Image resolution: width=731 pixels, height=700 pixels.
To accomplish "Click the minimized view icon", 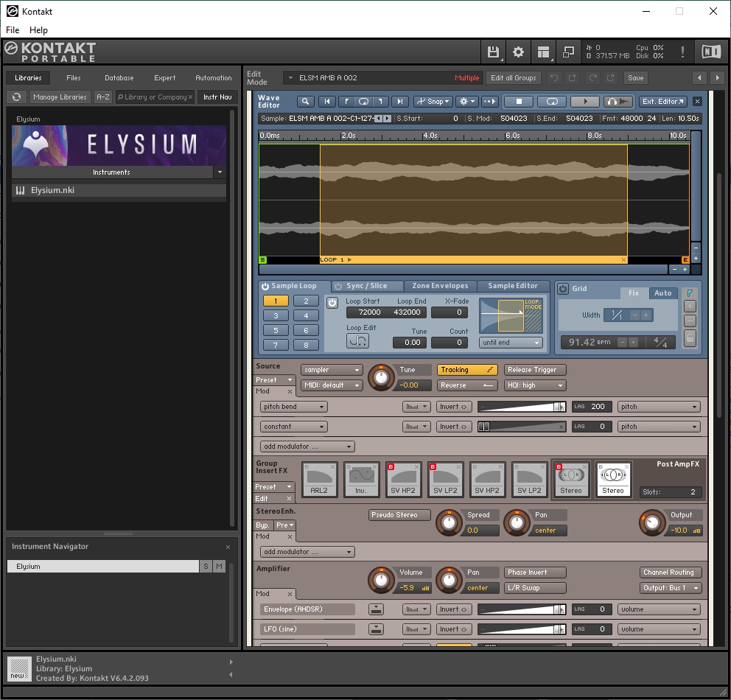I will [x=568, y=52].
